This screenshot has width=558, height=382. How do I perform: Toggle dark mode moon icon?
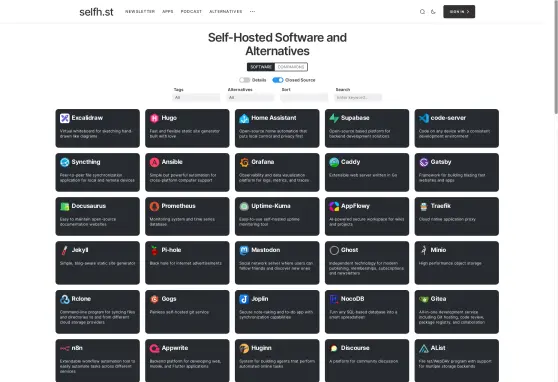pos(433,12)
